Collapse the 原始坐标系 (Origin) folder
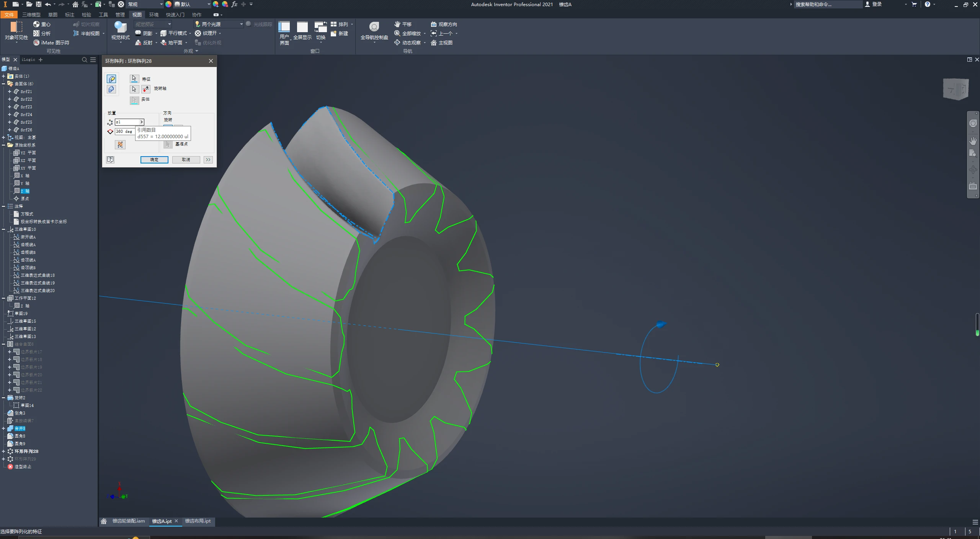Viewport: 980px width, 539px height. click(x=3, y=145)
